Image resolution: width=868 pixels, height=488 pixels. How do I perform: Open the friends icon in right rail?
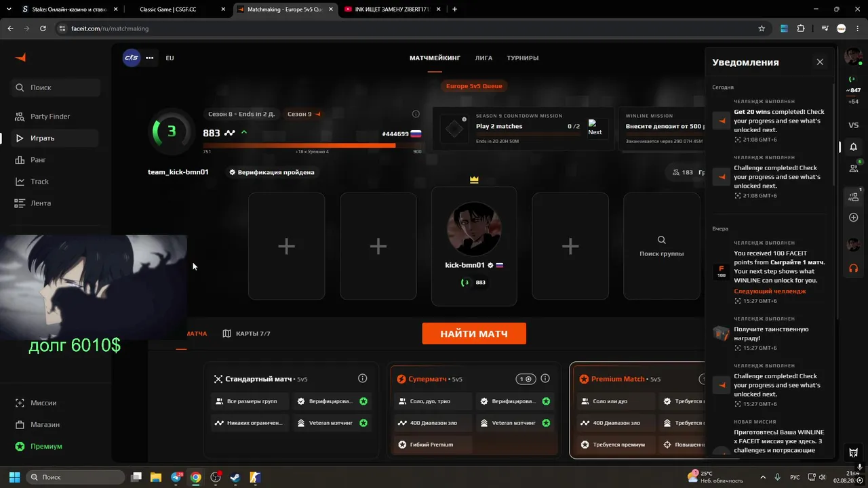tap(853, 168)
